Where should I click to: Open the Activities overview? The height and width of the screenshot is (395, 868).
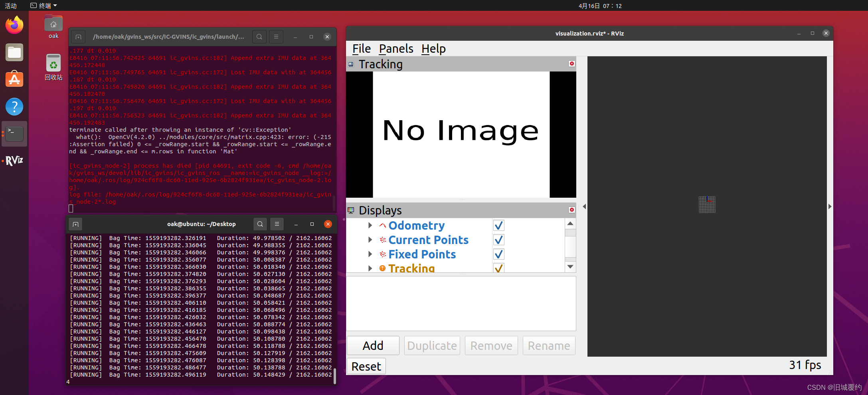11,6
